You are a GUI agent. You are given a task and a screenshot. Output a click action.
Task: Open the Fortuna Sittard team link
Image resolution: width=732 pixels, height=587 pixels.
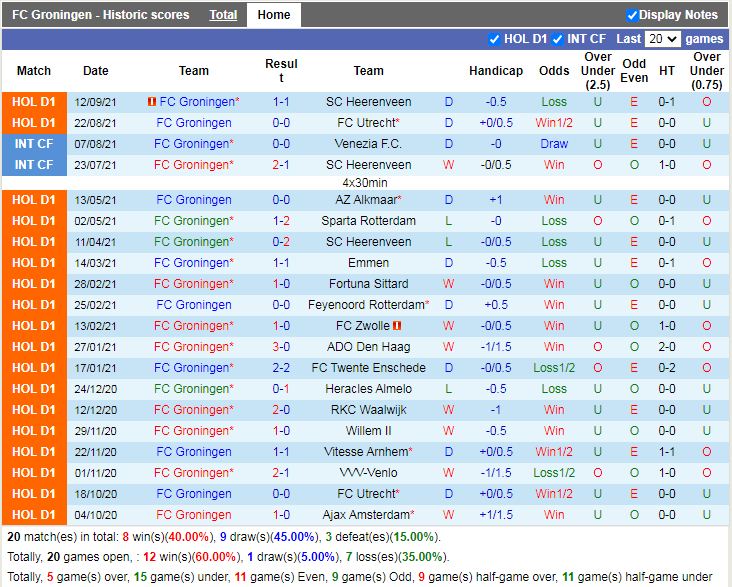[x=368, y=284]
